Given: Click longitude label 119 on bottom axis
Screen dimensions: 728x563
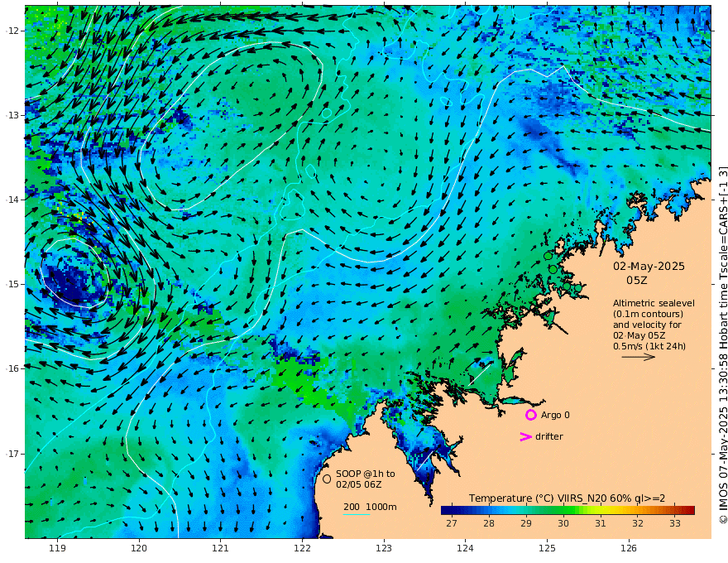Looking at the screenshot, I should (58, 548).
